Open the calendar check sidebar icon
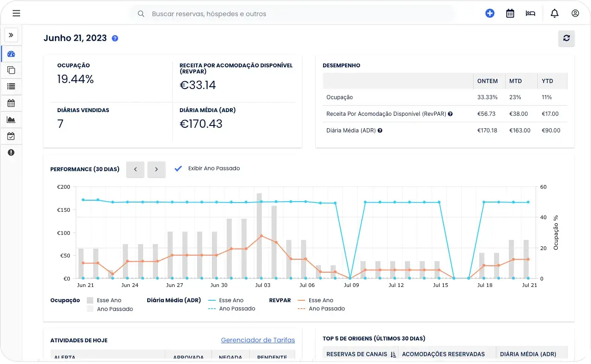 [x=11, y=136]
